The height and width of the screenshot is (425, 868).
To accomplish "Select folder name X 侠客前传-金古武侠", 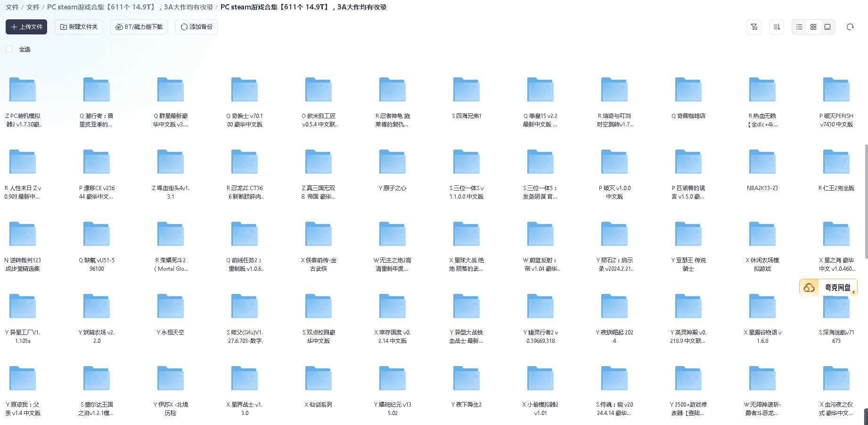I will [319, 264].
